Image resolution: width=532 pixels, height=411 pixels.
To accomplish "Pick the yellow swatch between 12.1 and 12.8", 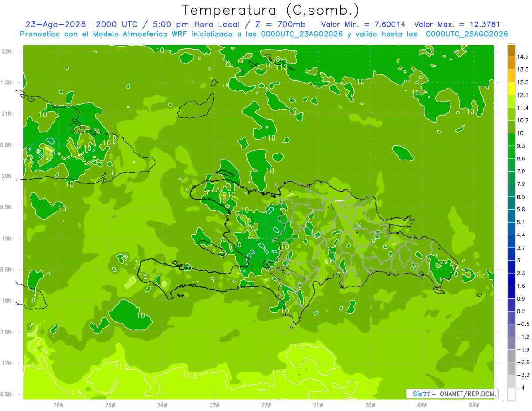I will click(511, 89).
